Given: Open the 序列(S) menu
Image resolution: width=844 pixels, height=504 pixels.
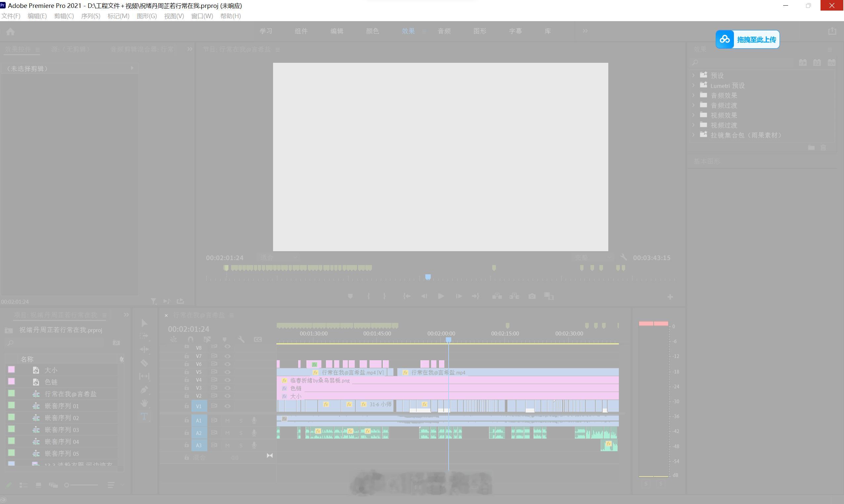Looking at the screenshot, I should (91, 16).
